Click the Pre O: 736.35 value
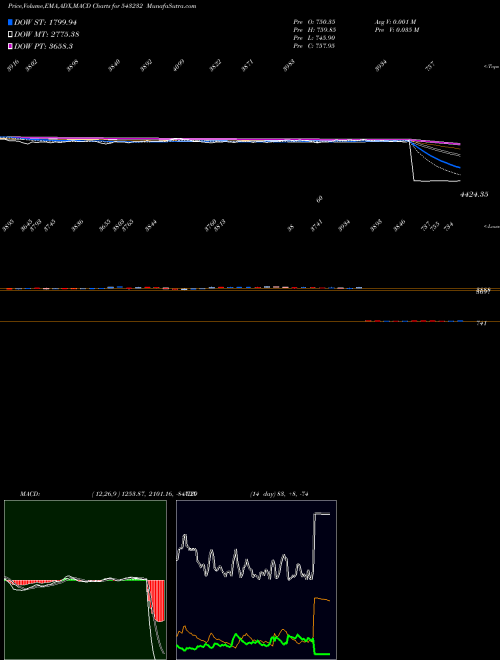 314,22
